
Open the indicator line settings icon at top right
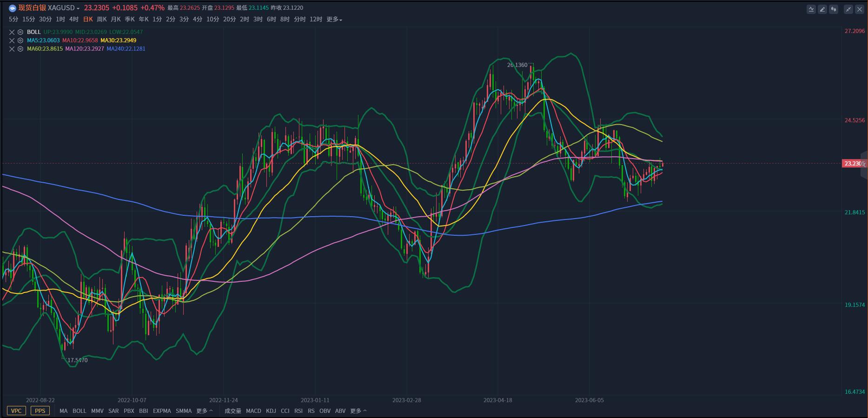click(811, 9)
